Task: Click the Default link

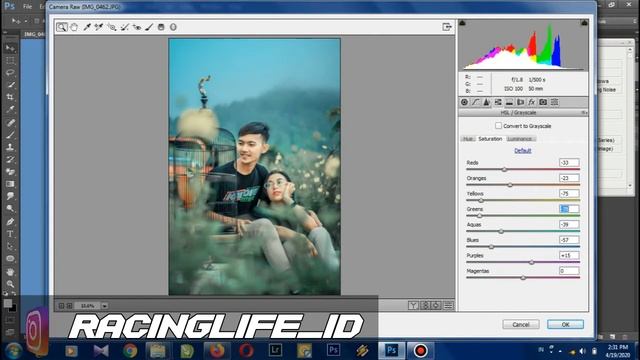Action: 522,151
